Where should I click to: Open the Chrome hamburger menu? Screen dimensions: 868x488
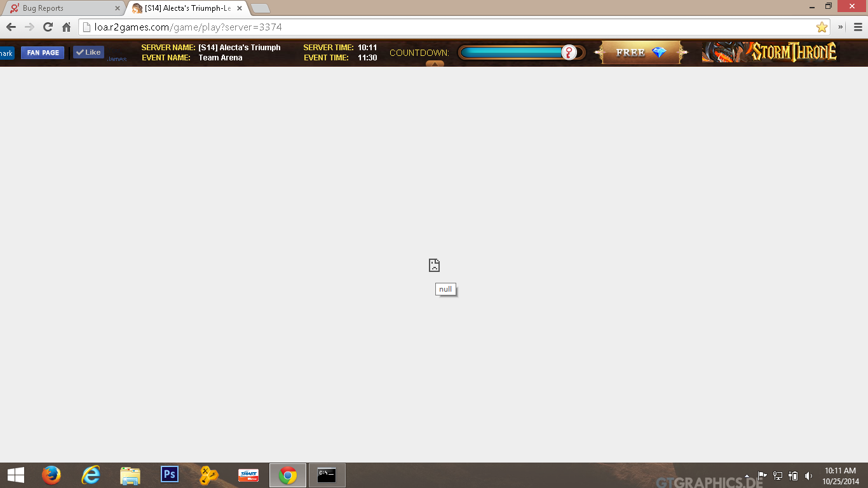858,27
